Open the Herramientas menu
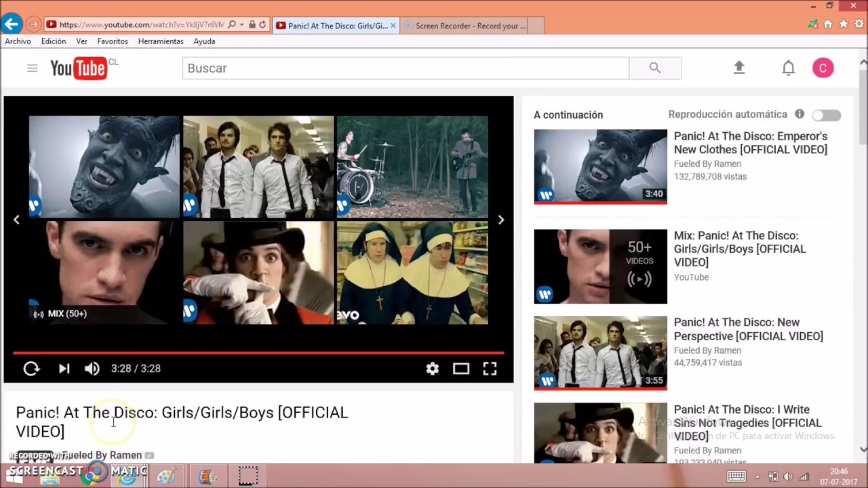868x488 pixels. pos(161,41)
